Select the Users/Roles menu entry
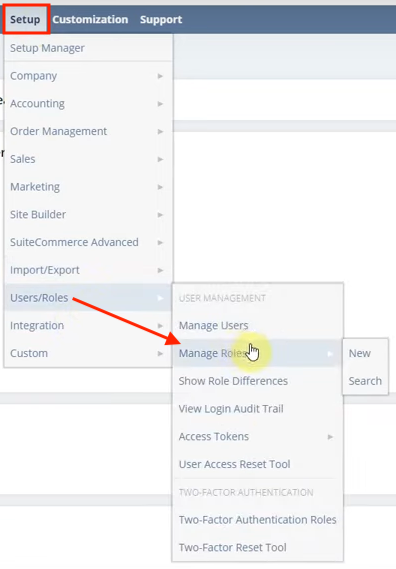This screenshot has width=396, height=569. [89, 298]
